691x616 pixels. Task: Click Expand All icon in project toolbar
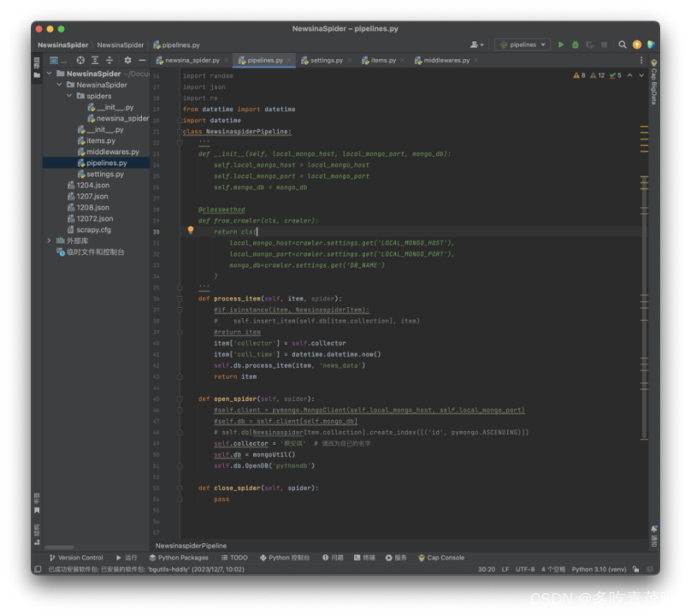point(95,60)
